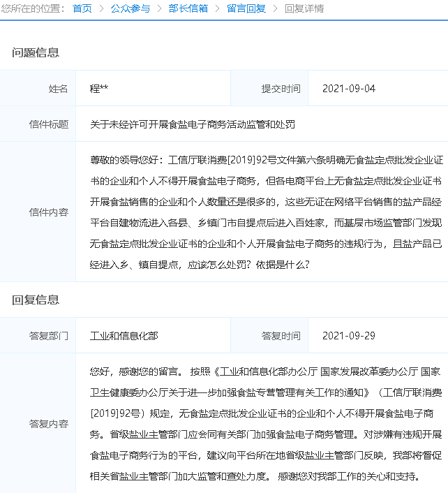This screenshot has width=448, height=493.
Task: Click the 回复详情 breadcrumb text
Action: click(304, 9)
